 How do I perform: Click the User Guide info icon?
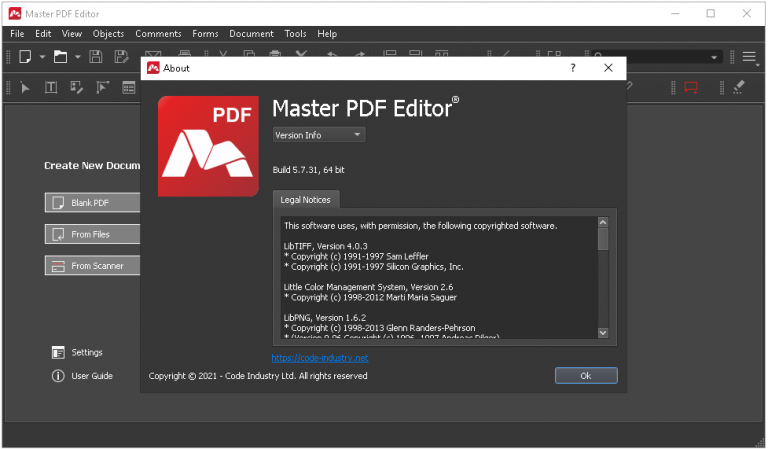(x=58, y=376)
